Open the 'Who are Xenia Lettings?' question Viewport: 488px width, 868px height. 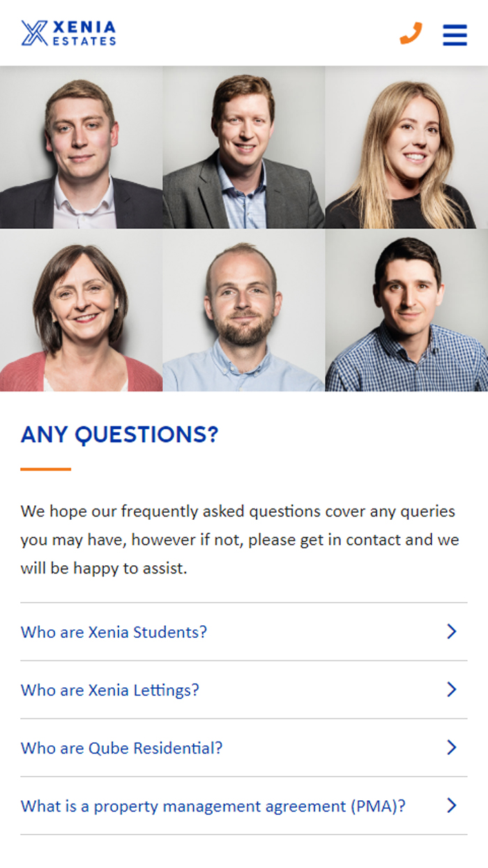[110, 690]
